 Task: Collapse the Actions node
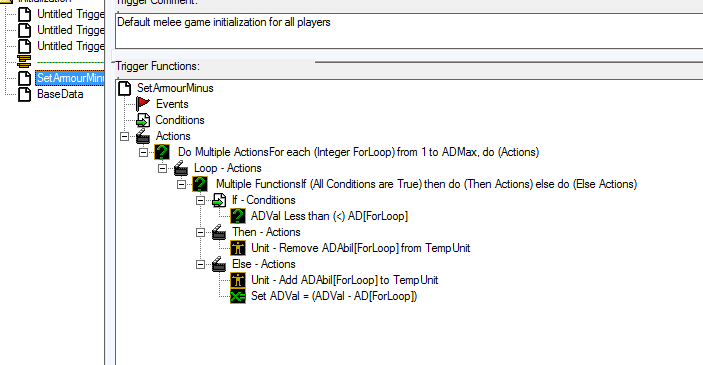tap(124, 136)
